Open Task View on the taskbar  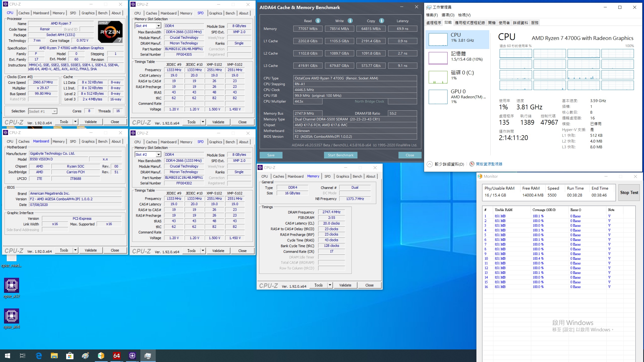(23, 356)
